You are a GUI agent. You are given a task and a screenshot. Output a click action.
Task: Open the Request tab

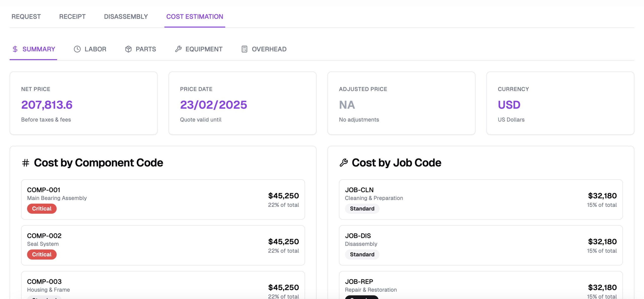(x=26, y=17)
